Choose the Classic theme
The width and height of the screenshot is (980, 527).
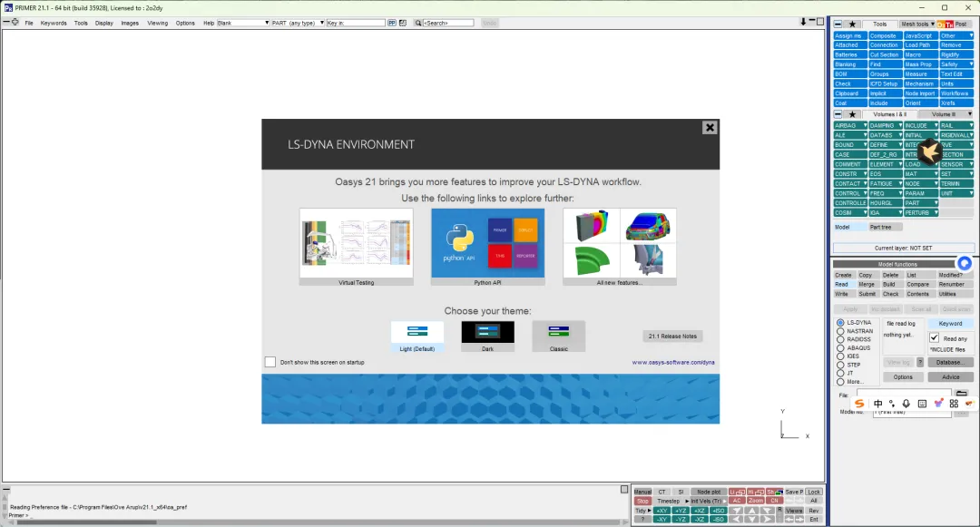(x=559, y=337)
